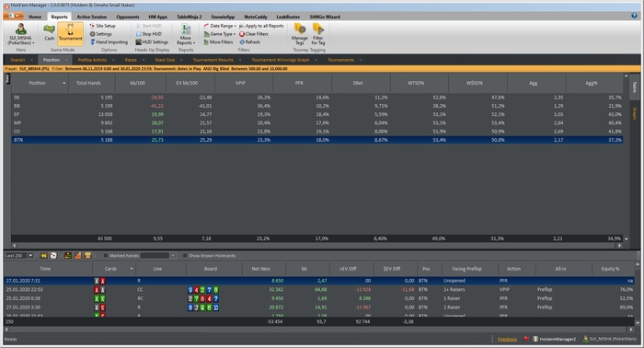
Task: Click the Feedback link
Action: click(x=507, y=339)
